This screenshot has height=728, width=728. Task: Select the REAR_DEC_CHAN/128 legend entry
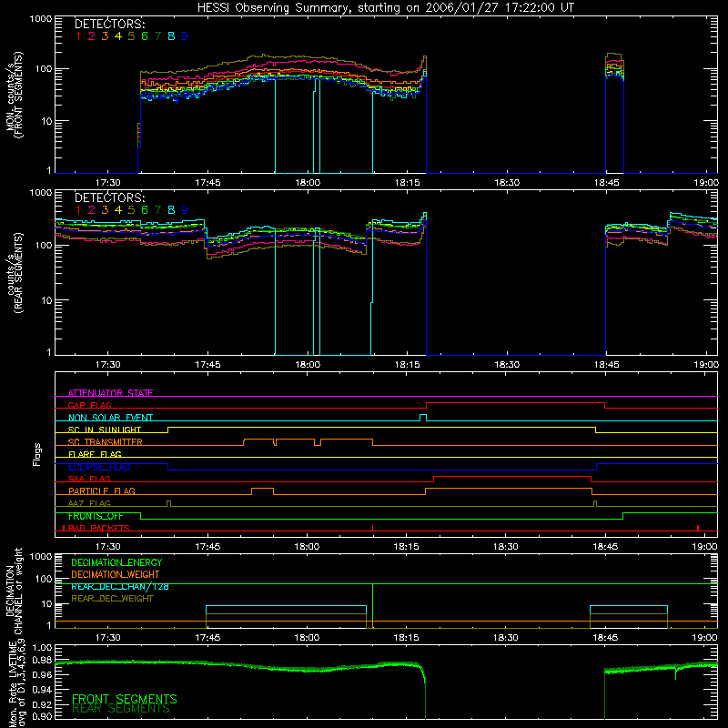120,586
